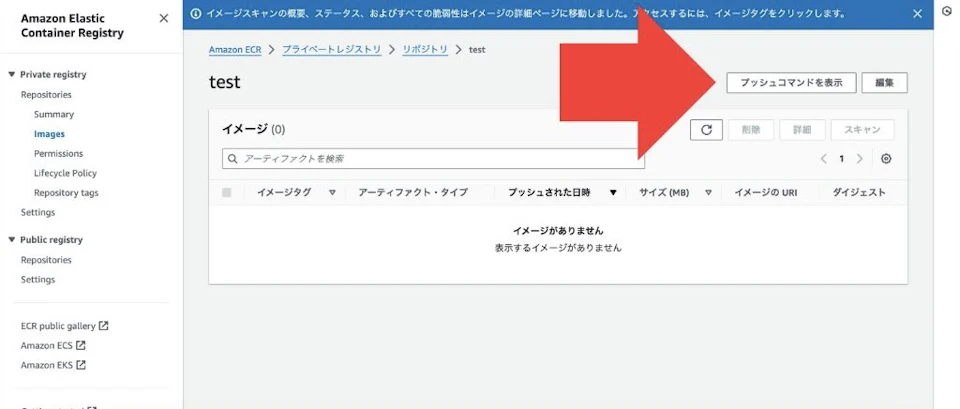The width and height of the screenshot is (960, 409).
Task: Collapse the Public registry section
Action: point(12,240)
